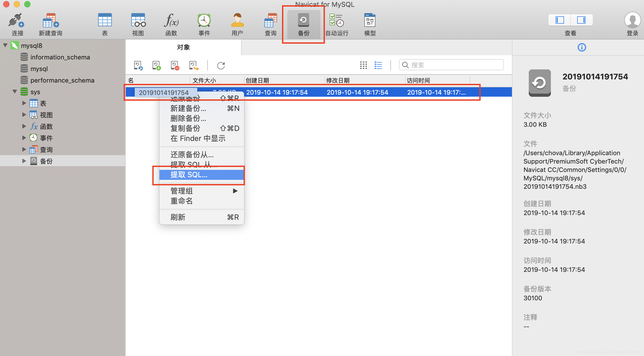Switch to list detail view
644x356 pixels.
click(378, 65)
